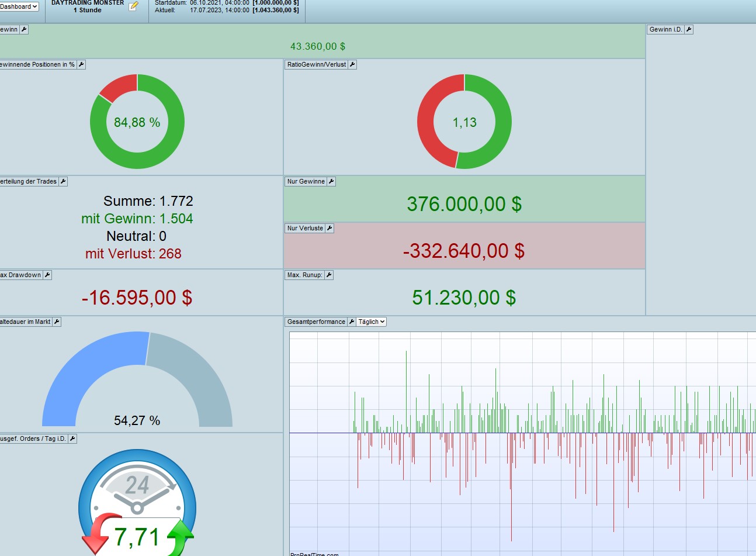Click wrench icon for Verteilung der Trades
The height and width of the screenshot is (556, 756).
tap(63, 181)
